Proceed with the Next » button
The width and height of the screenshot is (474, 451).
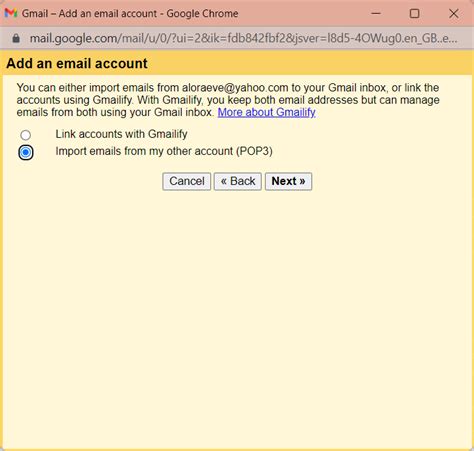[288, 181]
